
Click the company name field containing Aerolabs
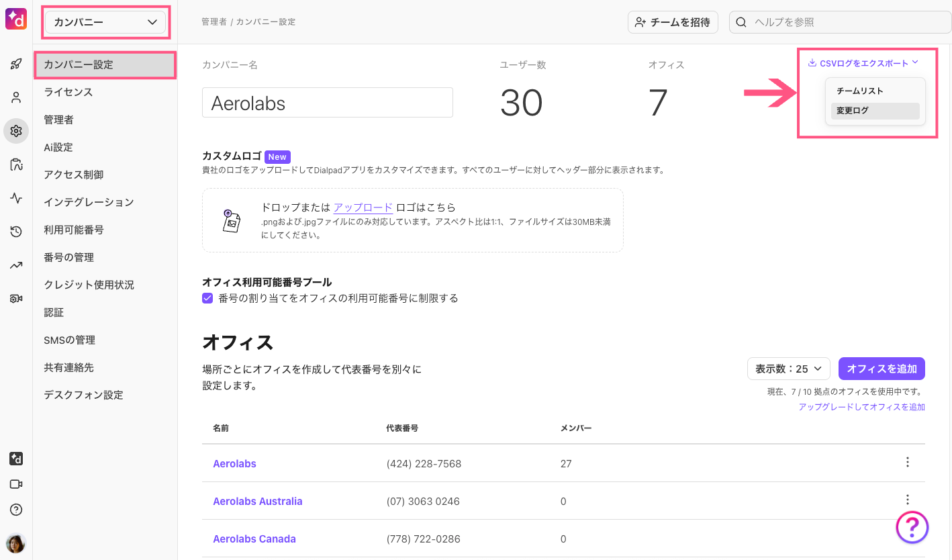point(328,103)
